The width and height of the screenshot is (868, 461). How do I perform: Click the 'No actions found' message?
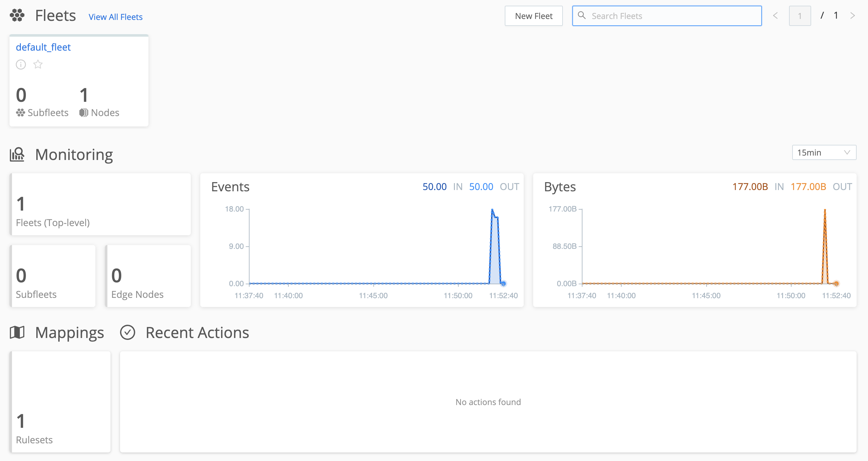[488, 402]
